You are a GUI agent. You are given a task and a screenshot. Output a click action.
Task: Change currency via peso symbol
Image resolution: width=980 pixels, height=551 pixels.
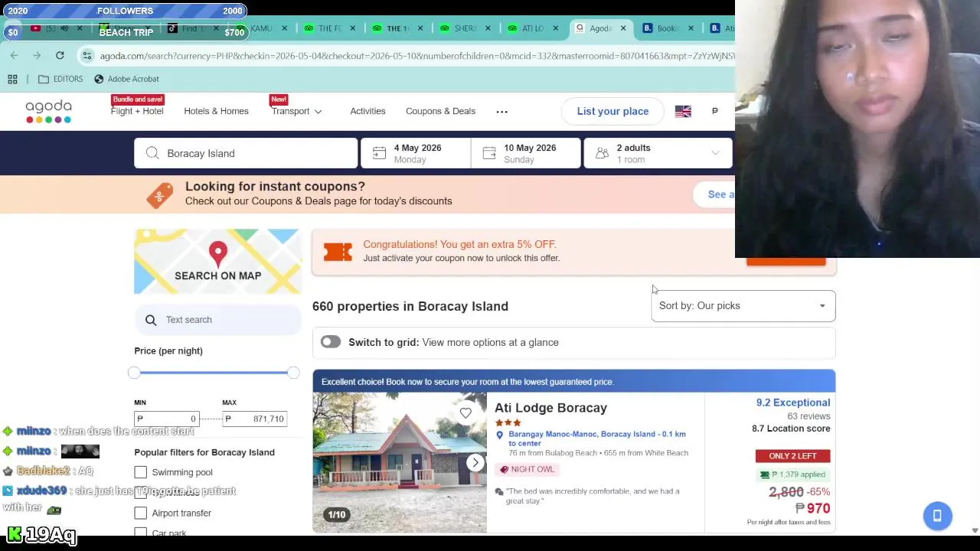point(714,111)
